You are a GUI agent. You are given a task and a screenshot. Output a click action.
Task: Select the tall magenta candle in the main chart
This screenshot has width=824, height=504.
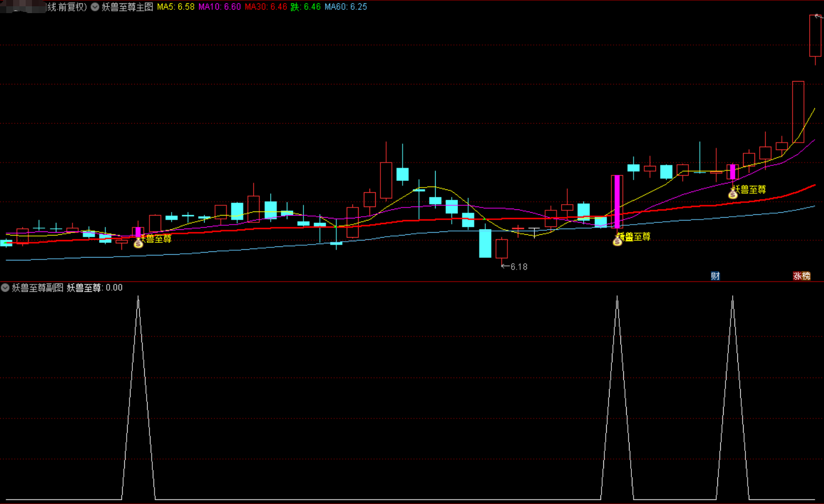(x=617, y=202)
